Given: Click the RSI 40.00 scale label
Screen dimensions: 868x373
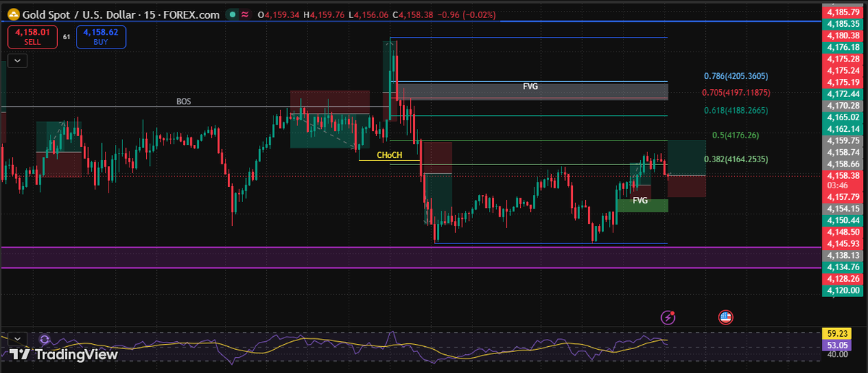Looking at the screenshot, I should pos(836,354).
